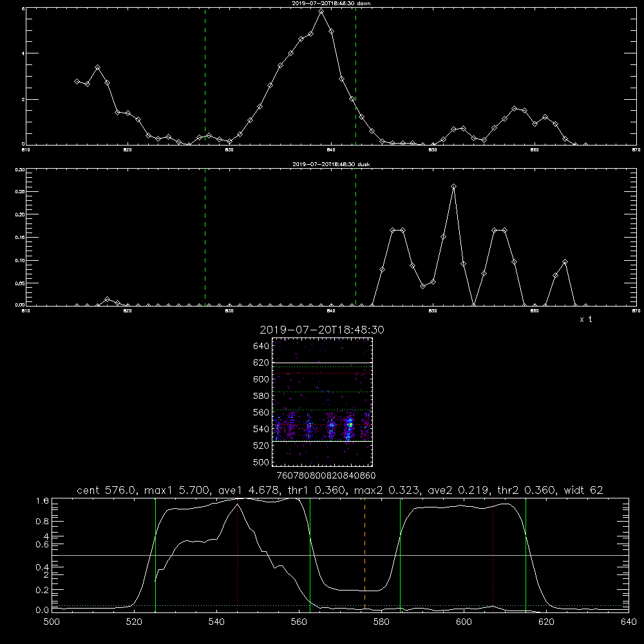Click bottom plot x-axis label "640"
This screenshot has width=644, height=644.
(x=629, y=622)
